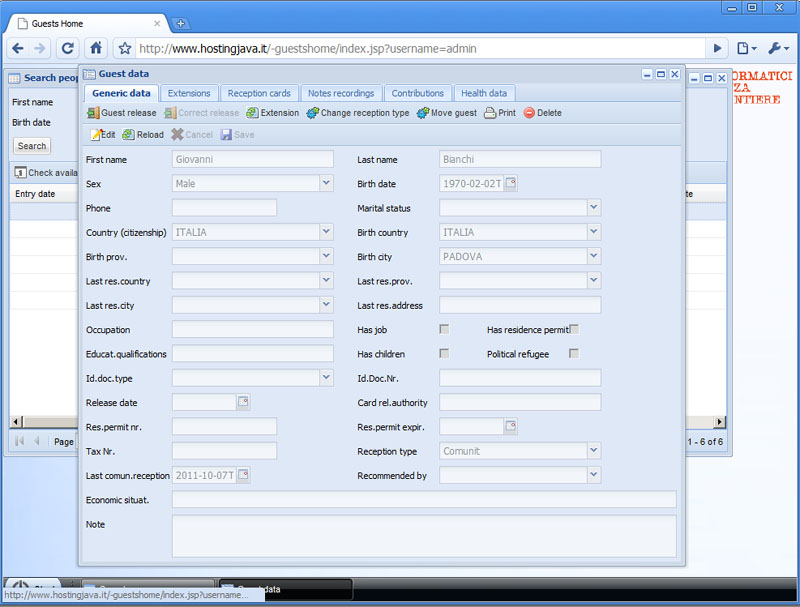The height and width of the screenshot is (607, 800).
Task: Click the browser address bar
Action: click(x=420, y=48)
